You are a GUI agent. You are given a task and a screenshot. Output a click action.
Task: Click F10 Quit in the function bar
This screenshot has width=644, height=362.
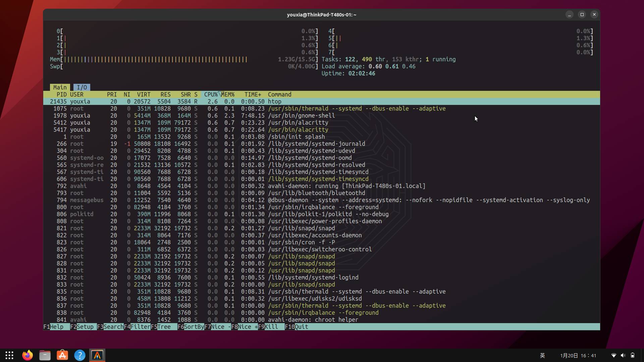(297, 327)
